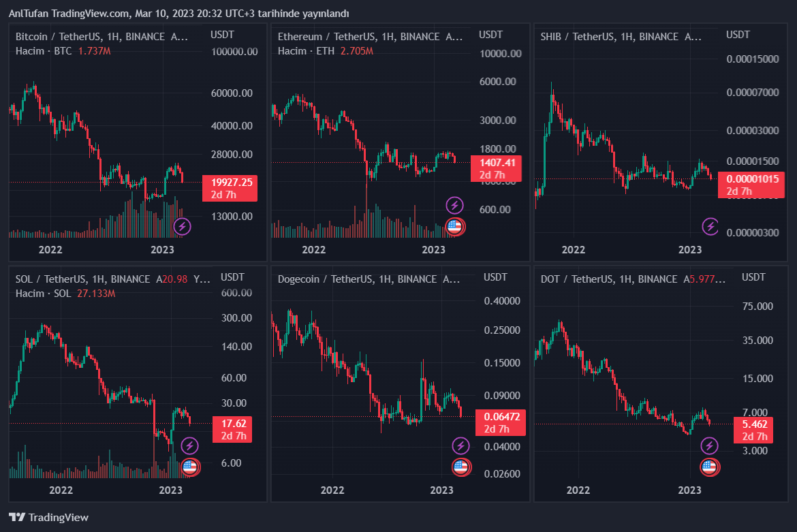Open the USDT currency label on the Dogecoin chart
Image resolution: width=797 pixels, height=532 pixels.
[x=495, y=277]
